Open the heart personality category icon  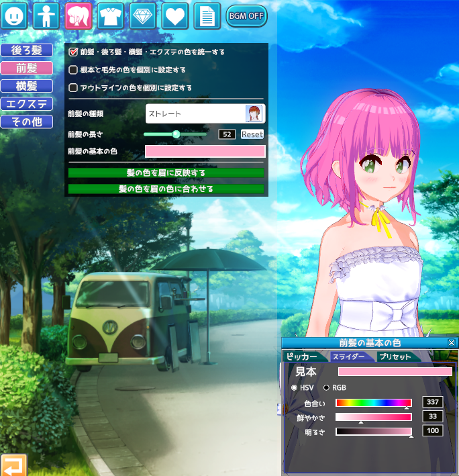point(174,15)
